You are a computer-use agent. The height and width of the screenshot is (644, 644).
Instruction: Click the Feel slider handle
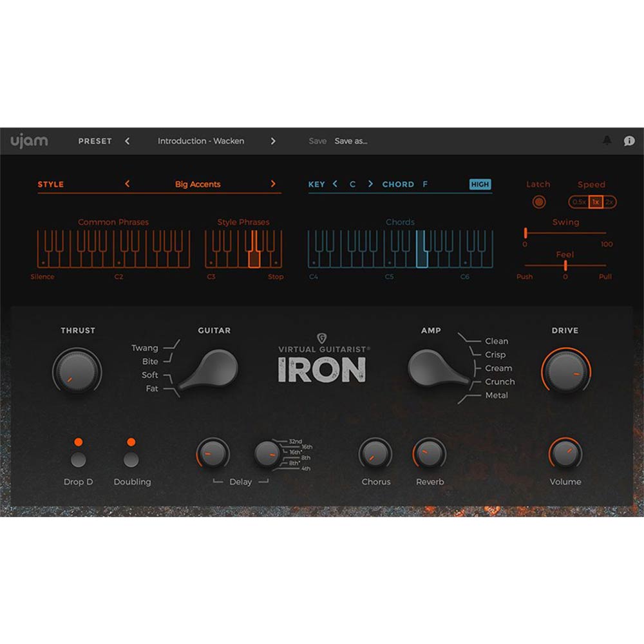[x=565, y=266]
